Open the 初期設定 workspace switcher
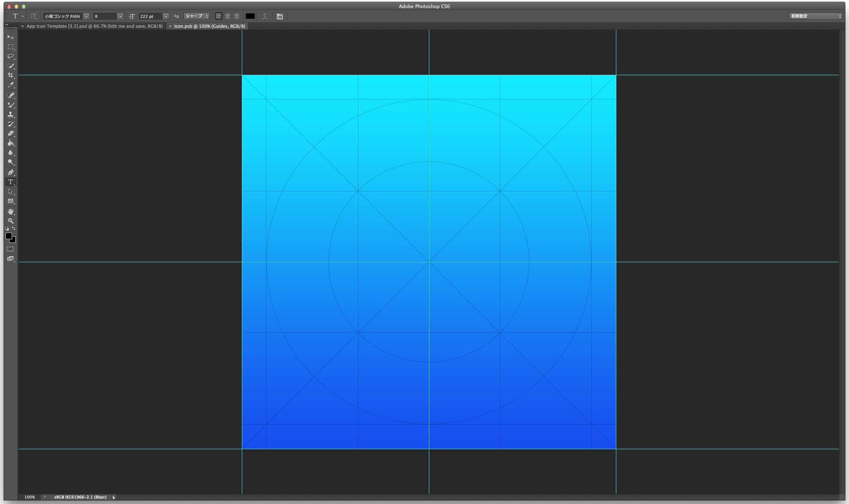 (815, 16)
